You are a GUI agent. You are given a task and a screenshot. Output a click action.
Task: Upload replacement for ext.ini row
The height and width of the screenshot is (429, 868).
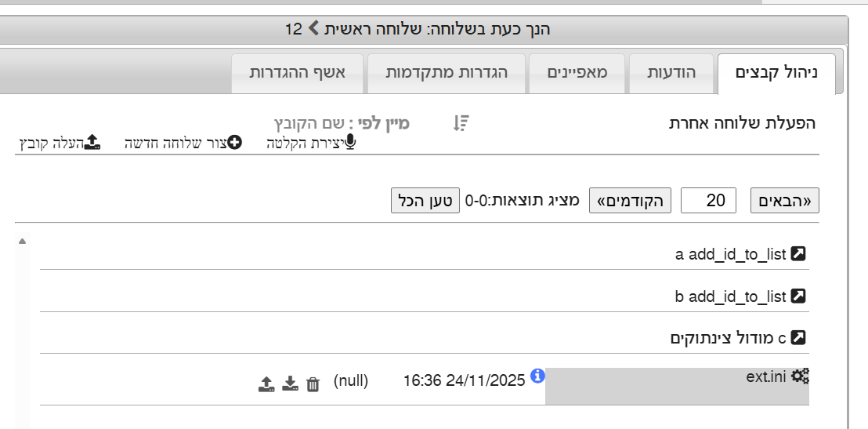click(x=266, y=384)
